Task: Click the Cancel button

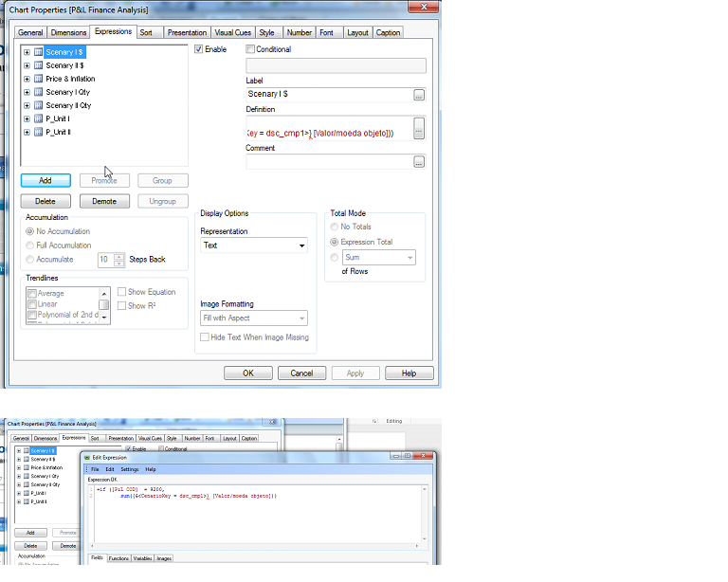Action: (301, 373)
